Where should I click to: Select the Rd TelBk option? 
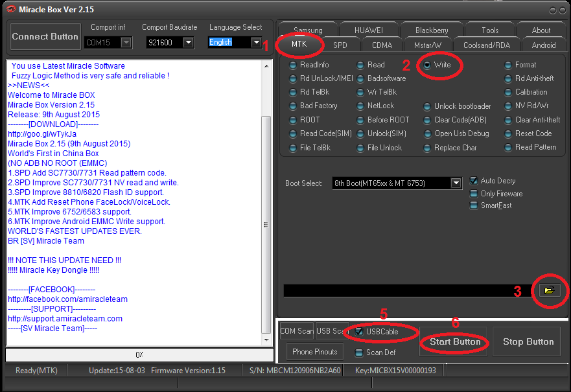309,92
